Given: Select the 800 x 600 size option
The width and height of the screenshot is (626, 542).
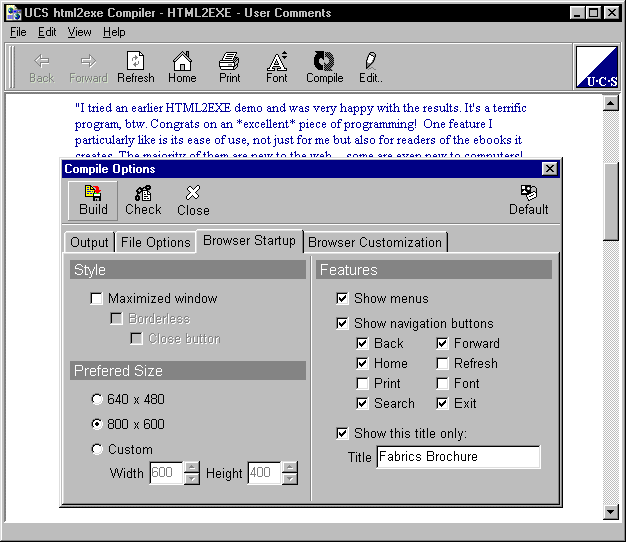Looking at the screenshot, I should coord(97,424).
